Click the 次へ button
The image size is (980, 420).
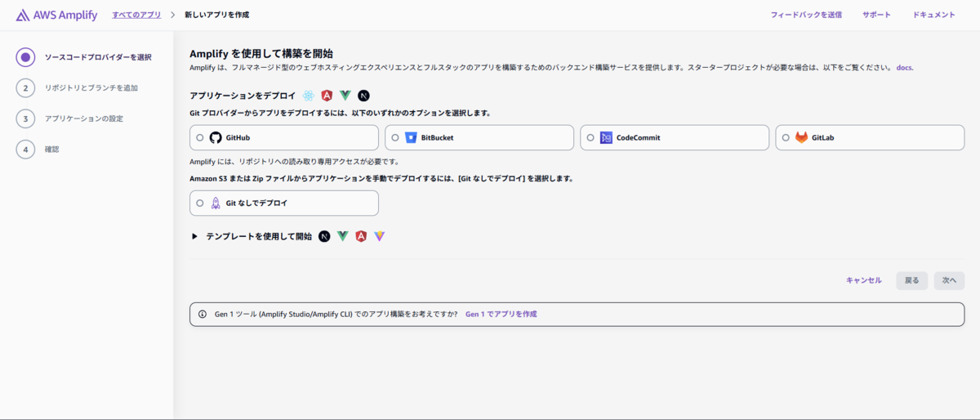tap(949, 280)
